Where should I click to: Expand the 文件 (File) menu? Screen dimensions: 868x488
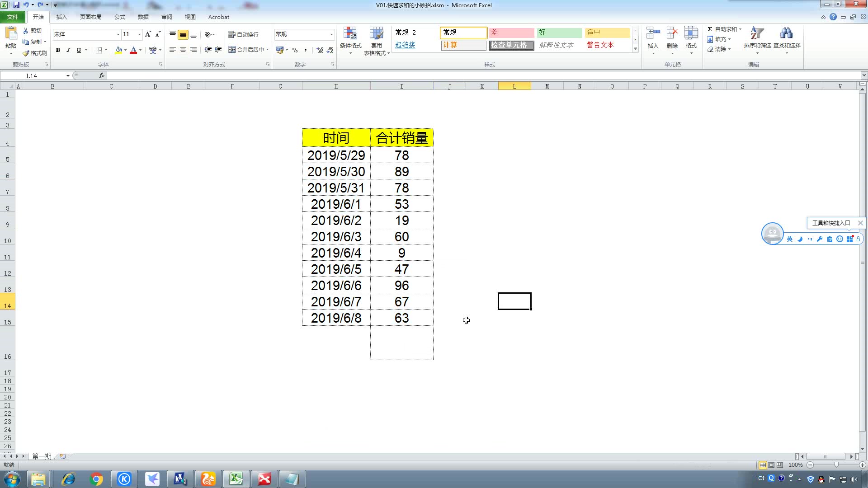click(x=13, y=17)
